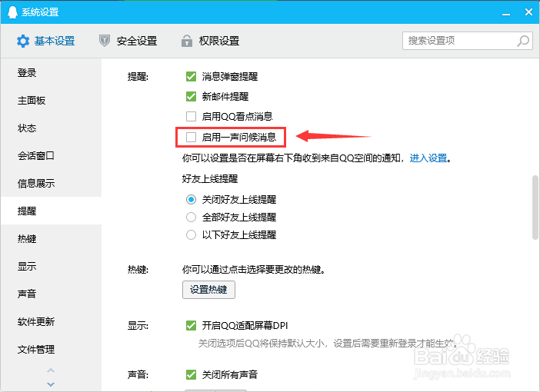Click the 系统设置 window title
This screenshot has width=540, height=392.
coord(40,12)
